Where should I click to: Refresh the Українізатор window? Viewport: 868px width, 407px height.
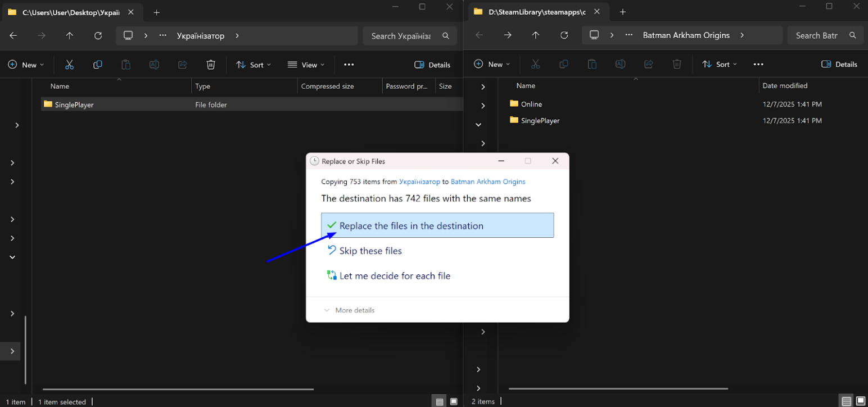[x=98, y=35]
